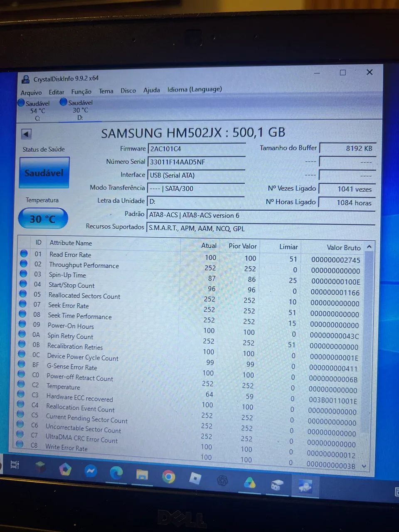Select the C: drive health status circle
This screenshot has height=532, width=399.
click(21, 102)
